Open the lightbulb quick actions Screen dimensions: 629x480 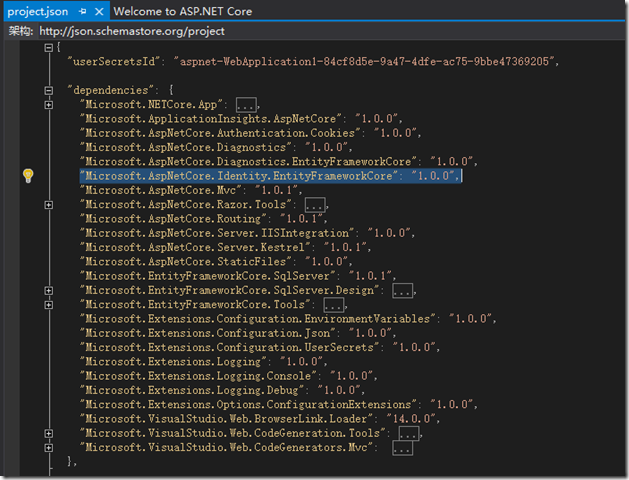tap(28, 176)
